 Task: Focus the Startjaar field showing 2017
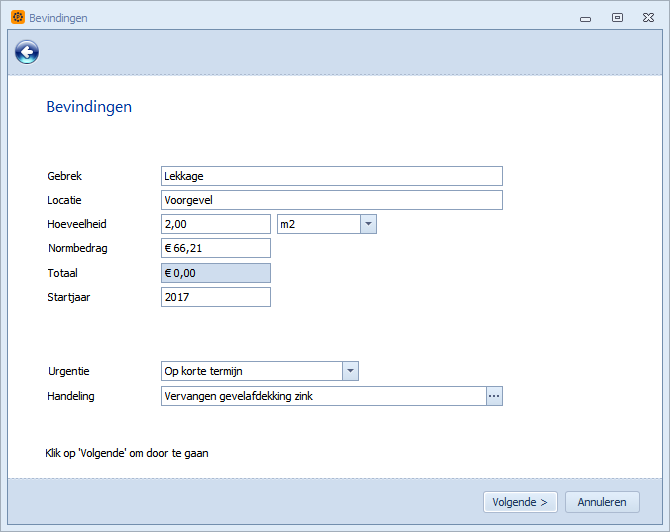click(215, 297)
